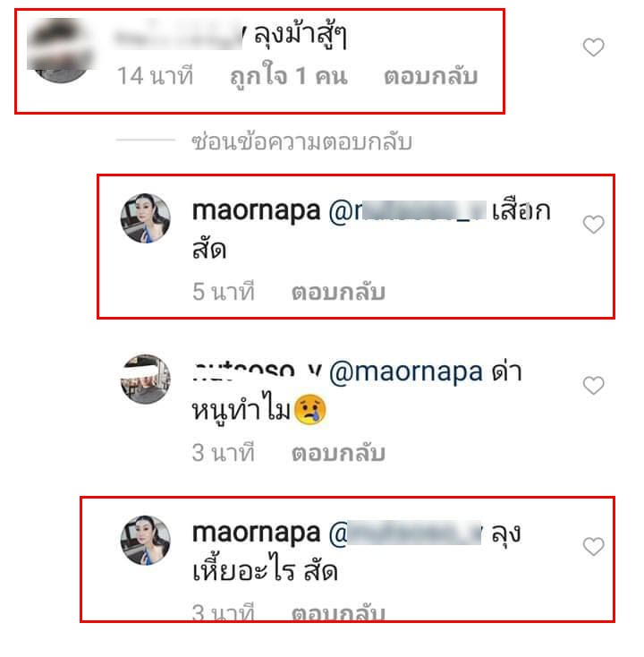Image resolution: width=644 pixels, height=657 pixels.
Task: Tap "ตอบกลับ" next to the 5 นาที timestamp
Action: pyautogui.click(x=338, y=292)
